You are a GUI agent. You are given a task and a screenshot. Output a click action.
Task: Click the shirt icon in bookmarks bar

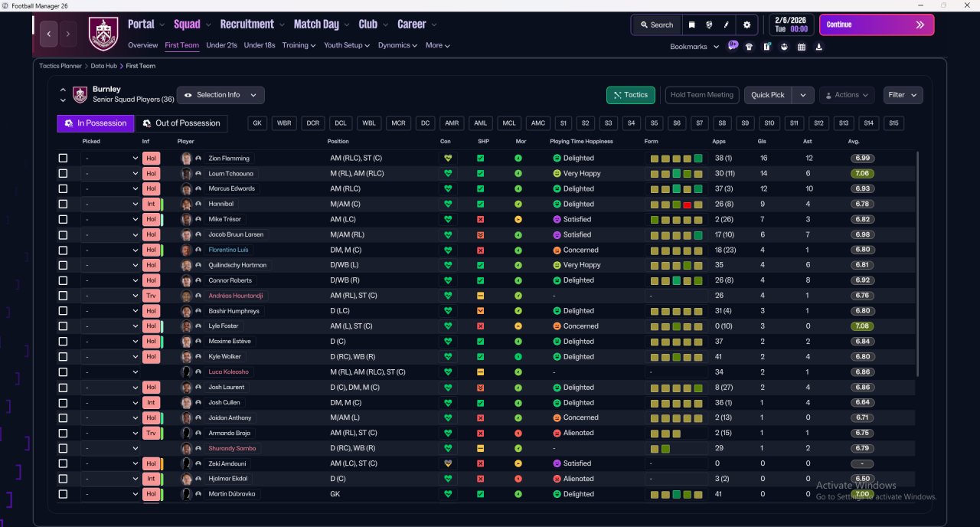click(x=749, y=47)
